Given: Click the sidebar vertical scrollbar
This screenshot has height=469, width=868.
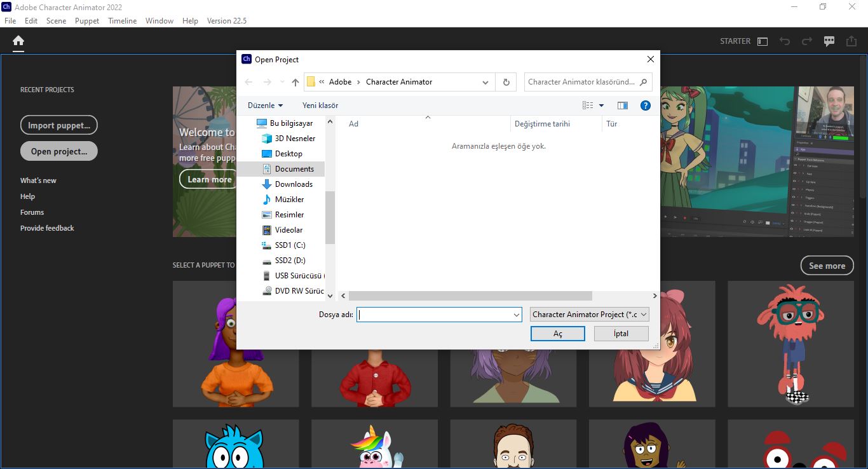Looking at the screenshot, I should pos(330,218).
